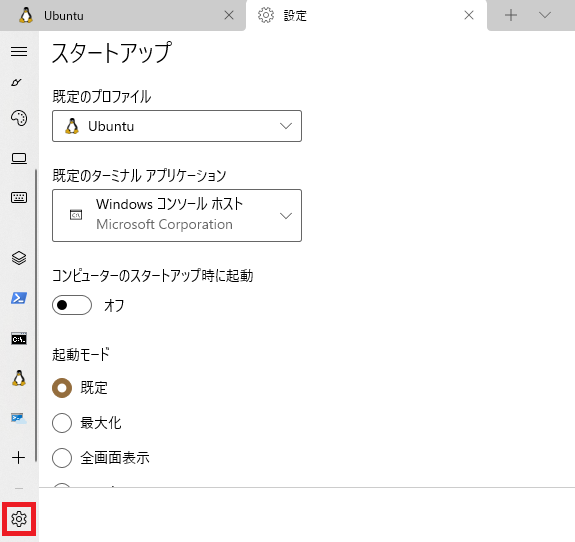The image size is (575, 542).
Task: Select the Azure Cloud Shell profile icon
Action: (19, 418)
